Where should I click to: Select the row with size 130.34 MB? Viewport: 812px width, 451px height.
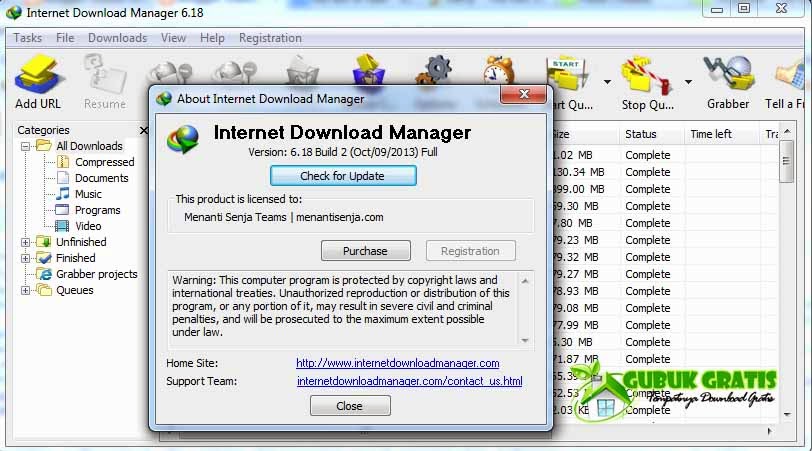[665, 172]
